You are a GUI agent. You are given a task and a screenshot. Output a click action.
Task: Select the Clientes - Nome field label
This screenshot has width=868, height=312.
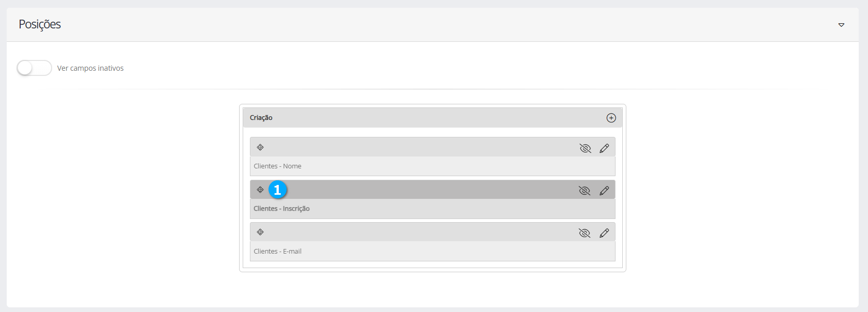pos(277,166)
